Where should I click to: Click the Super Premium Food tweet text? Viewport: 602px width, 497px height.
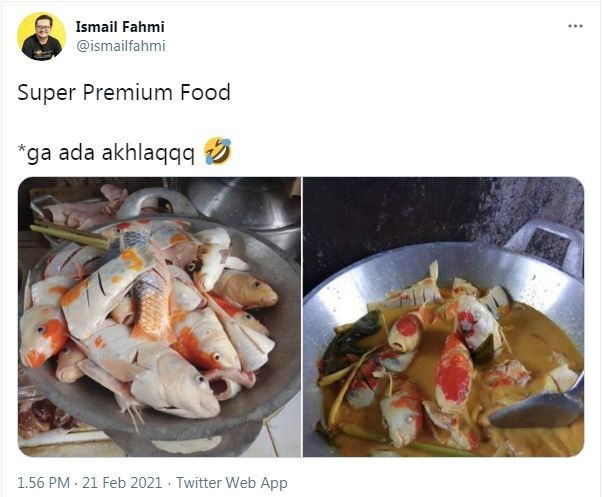(124, 92)
